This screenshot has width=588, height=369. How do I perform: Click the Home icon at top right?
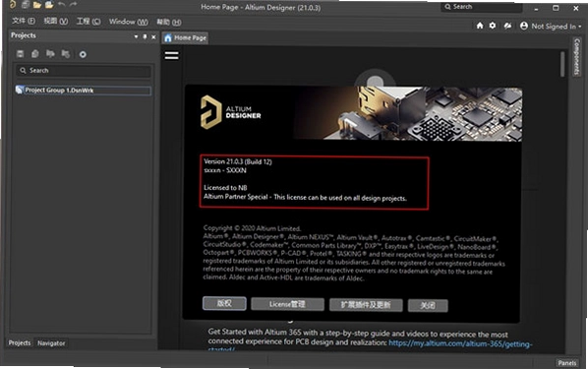480,26
